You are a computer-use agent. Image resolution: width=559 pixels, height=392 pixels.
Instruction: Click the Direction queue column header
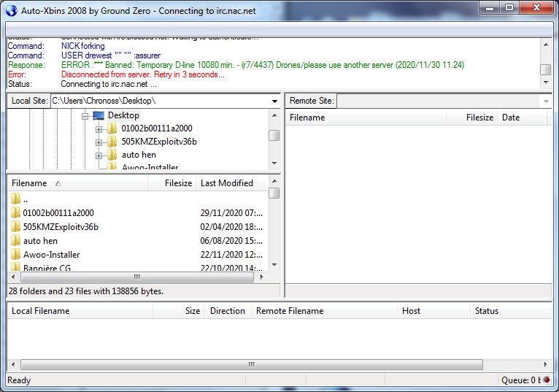click(x=228, y=311)
